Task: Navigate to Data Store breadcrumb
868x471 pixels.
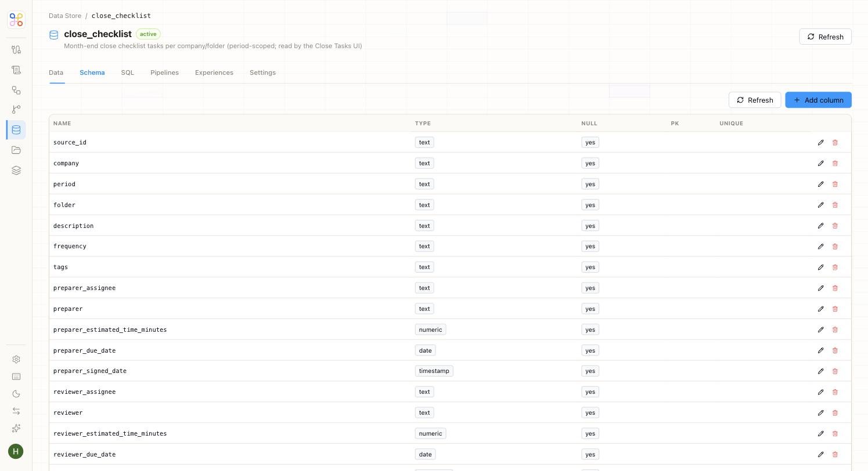Action: click(x=65, y=16)
